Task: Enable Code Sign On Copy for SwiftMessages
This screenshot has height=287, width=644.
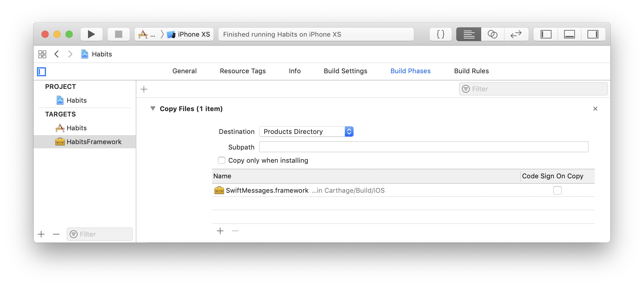Action: 557,190
